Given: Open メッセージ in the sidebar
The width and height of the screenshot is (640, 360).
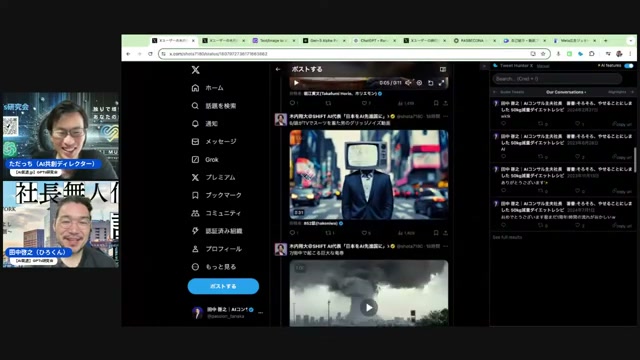Looking at the screenshot, I should pos(214,142).
